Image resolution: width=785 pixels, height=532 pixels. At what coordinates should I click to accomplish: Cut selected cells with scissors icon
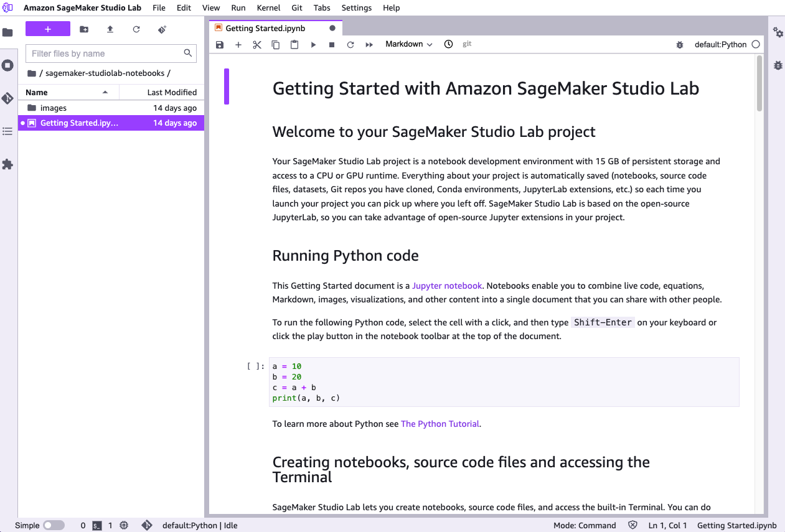click(256, 45)
